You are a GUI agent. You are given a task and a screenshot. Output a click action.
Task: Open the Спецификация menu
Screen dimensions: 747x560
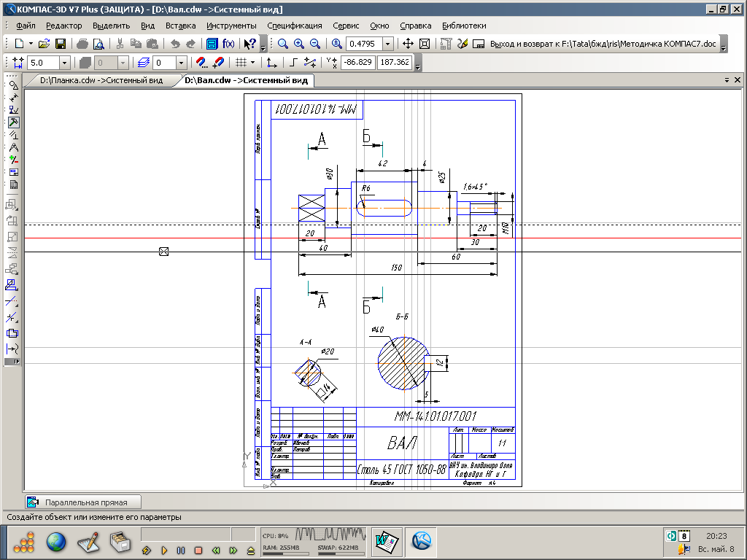coord(295,26)
